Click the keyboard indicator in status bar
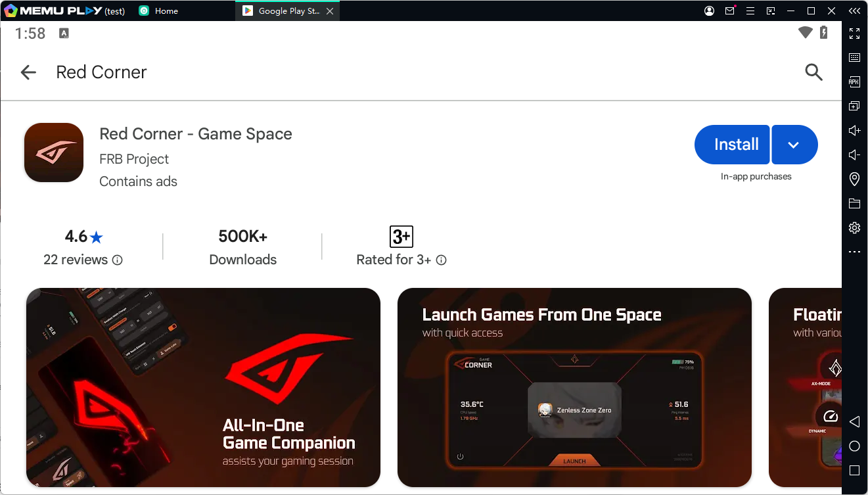This screenshot has width=868, height=495. coord(64,34)
